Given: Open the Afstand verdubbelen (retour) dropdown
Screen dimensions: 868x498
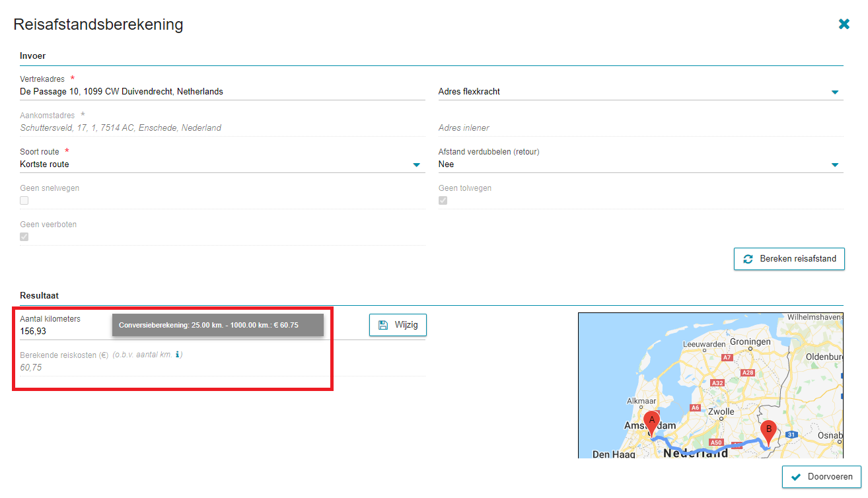Looking at the screenshot, I should click(x=641, y=164).
